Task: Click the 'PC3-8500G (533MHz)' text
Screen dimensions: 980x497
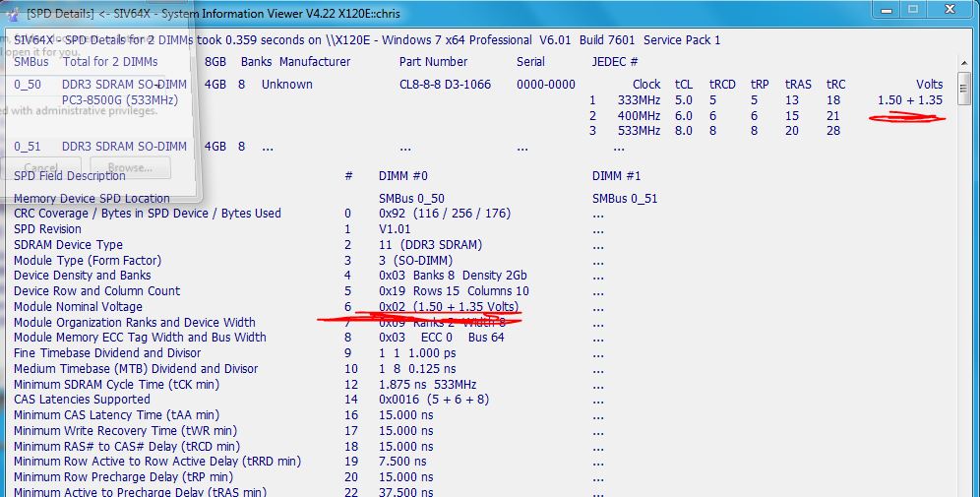Action: (120, 100)
